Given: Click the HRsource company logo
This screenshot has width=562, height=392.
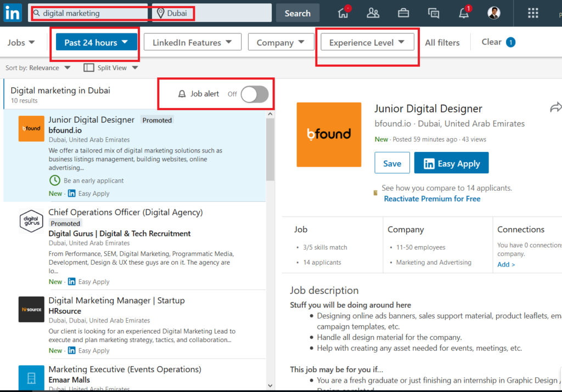Looking at the screenshot, I should point(31,309).
